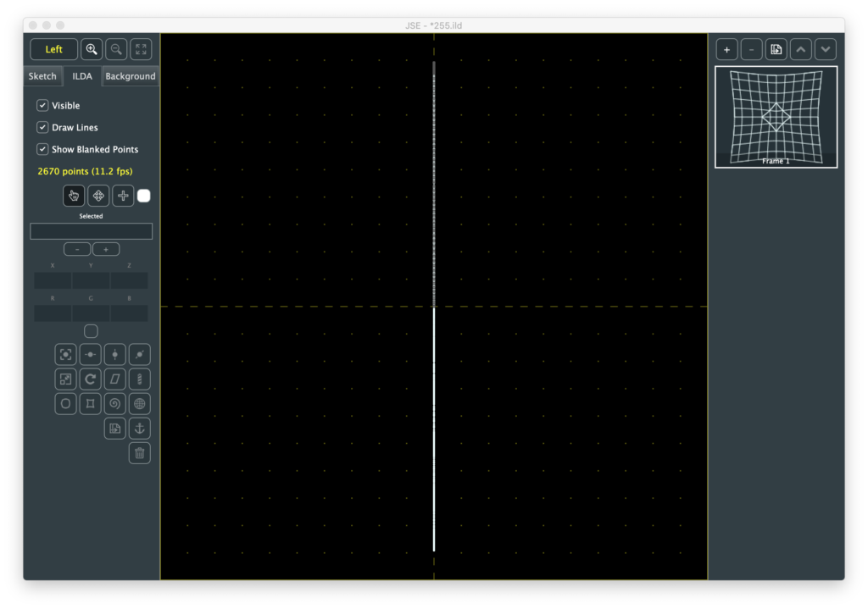This screenshot has width=868, height=609.
Task: Move frame up with the chevron-up button
Action: click(x=801, y=49)
